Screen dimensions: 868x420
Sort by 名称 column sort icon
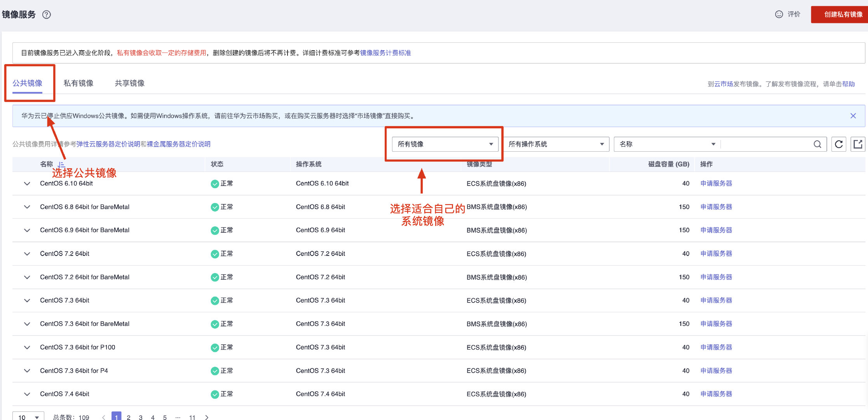(61, 164)
